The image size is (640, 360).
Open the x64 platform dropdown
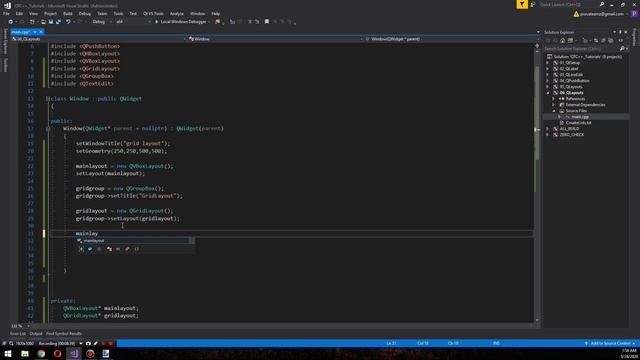tap(133, 22)
